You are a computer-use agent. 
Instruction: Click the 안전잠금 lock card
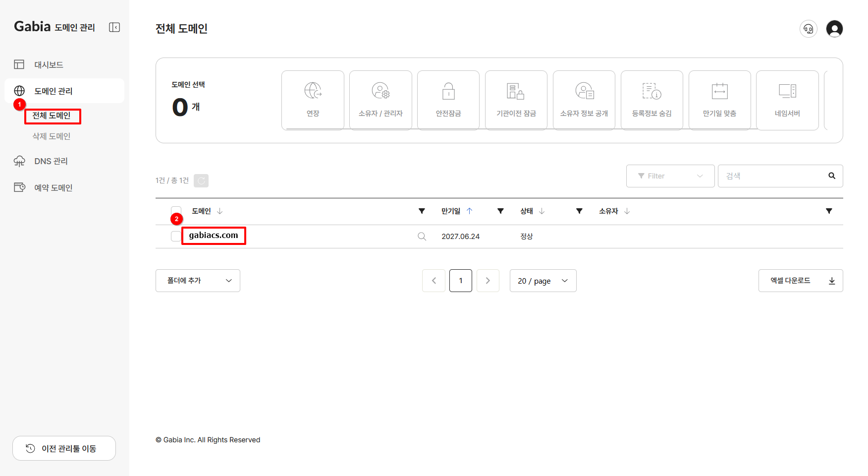[448, 100]
